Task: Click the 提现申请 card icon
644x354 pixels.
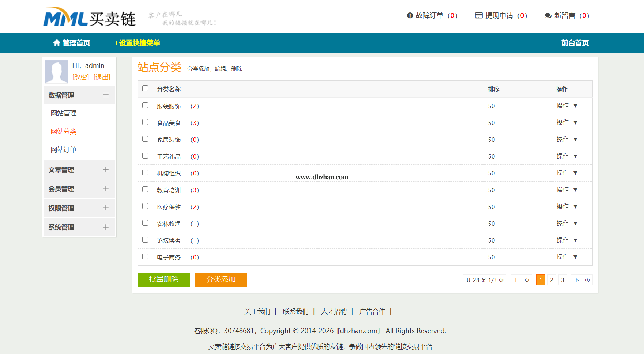Action: (479, 15)
